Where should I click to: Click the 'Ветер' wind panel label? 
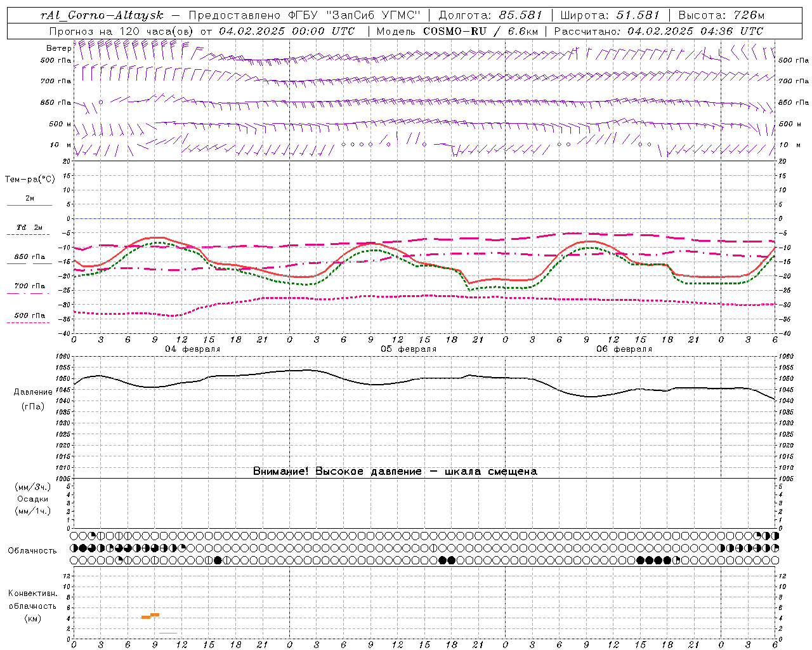click(x=58, y=48)
